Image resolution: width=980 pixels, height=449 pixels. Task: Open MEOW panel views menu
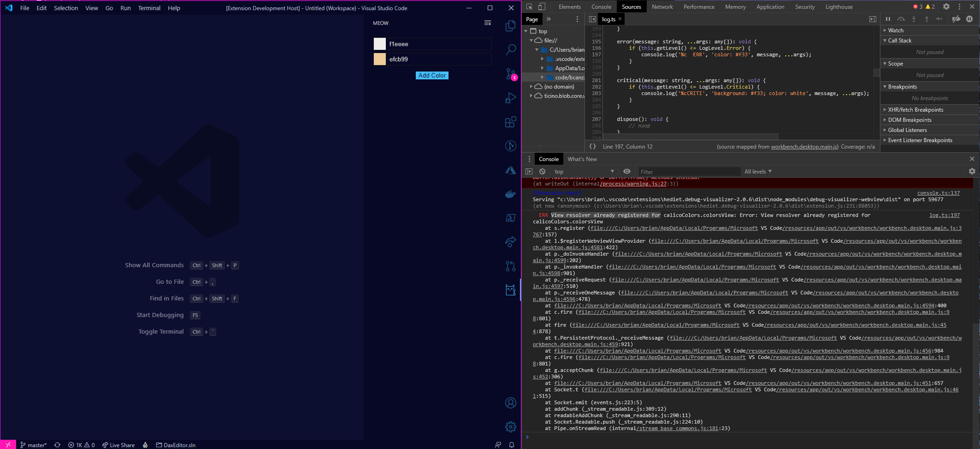point(488,23)
